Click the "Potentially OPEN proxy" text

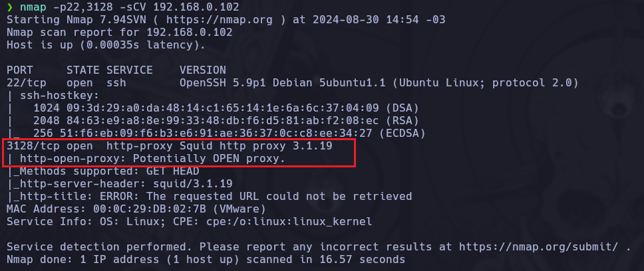click(208, 159)
